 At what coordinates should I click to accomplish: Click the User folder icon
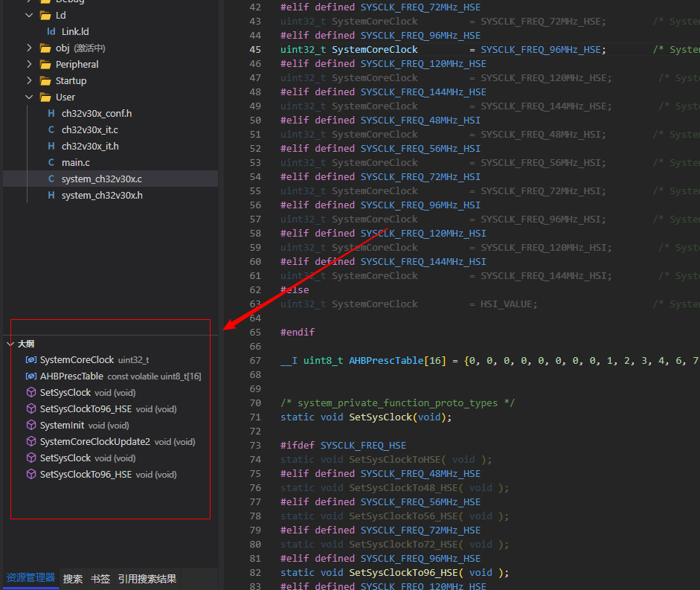[45, 97]
